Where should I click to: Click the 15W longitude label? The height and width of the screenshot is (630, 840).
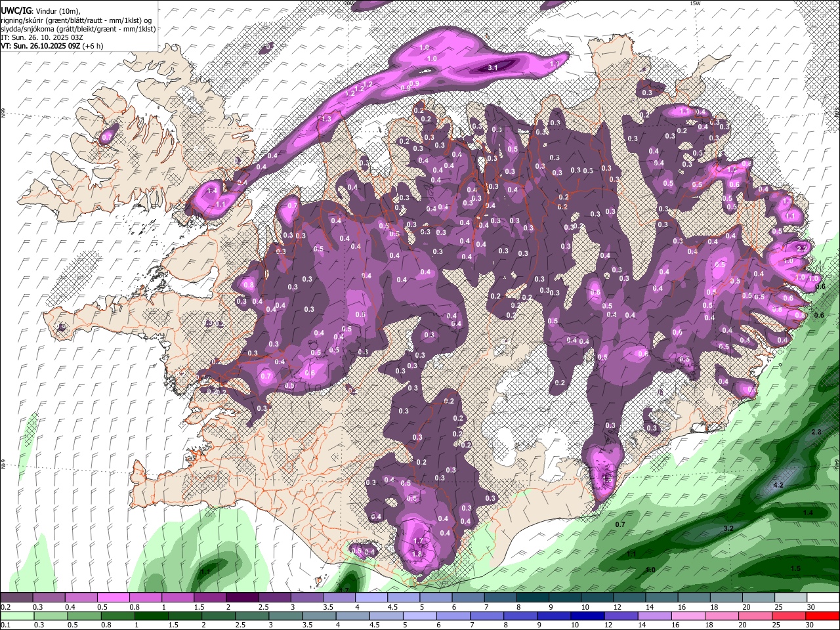tap(695, 3)
